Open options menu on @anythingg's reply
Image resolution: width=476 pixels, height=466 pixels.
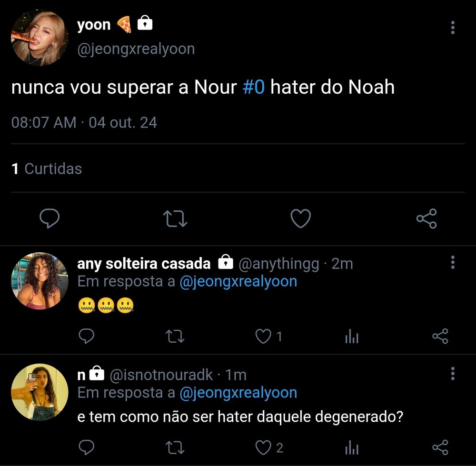point(452,262)
